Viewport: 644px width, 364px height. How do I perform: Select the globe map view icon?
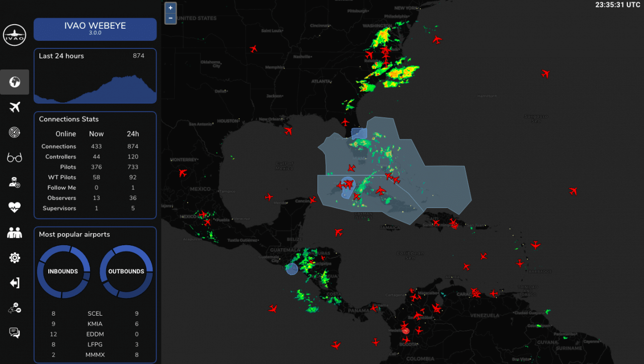15,82
